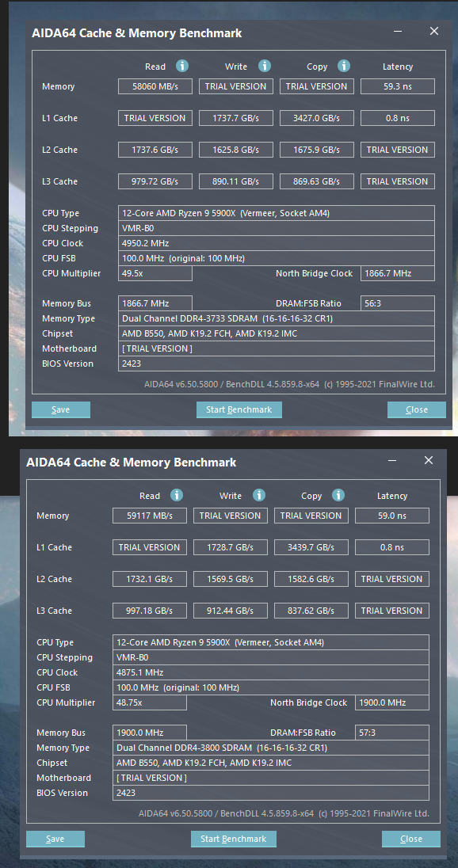Screen dimensions: 458x868
Task: Select DRAM:FSB Ratio value 56:3
Action: [398, 303]
